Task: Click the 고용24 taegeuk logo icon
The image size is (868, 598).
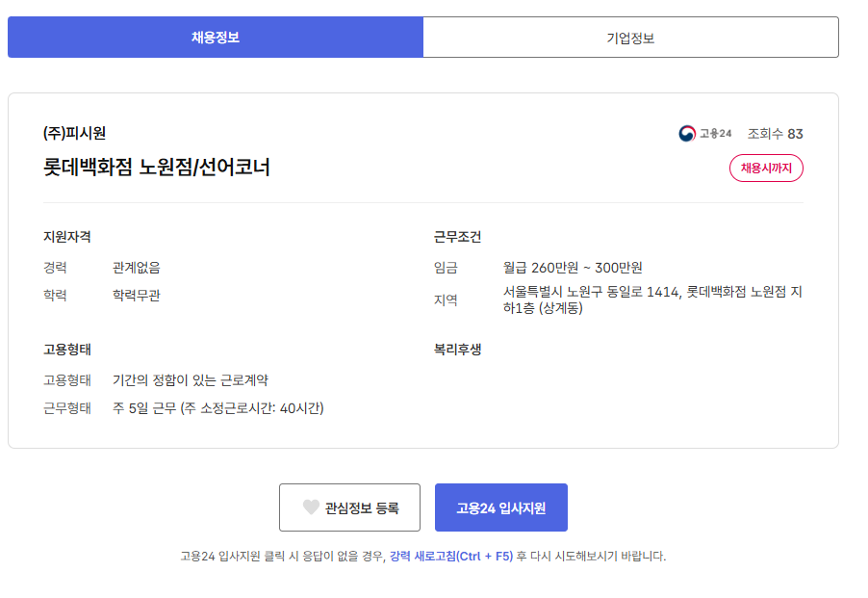Action: click(x=686, y=134)
